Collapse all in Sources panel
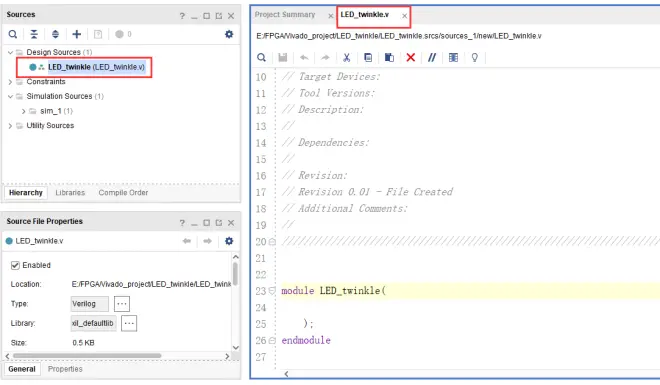This screenshot has height=385, width=660. click(x=34, y=34)
